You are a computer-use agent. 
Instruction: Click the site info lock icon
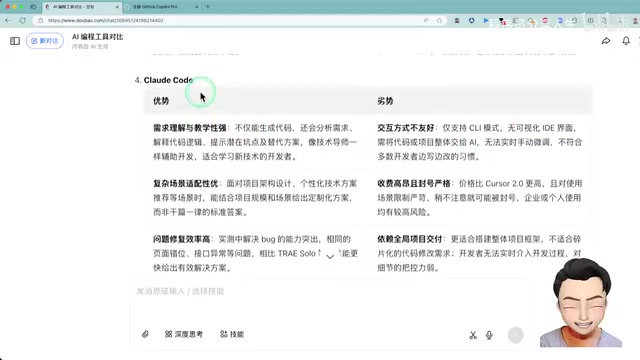click(x=40, y=20)
